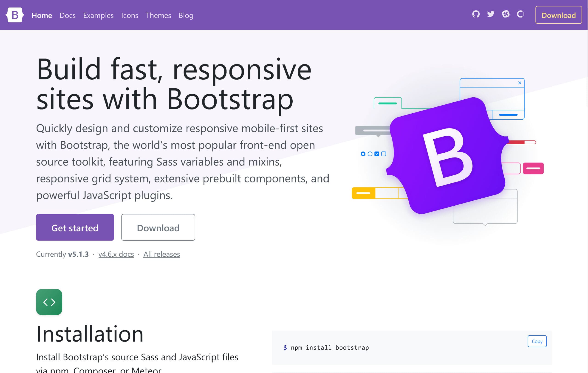The height and width of the screenshot is (373, 588).
Task: Select the empty radio button in illustration
Action: click(370, 154)
